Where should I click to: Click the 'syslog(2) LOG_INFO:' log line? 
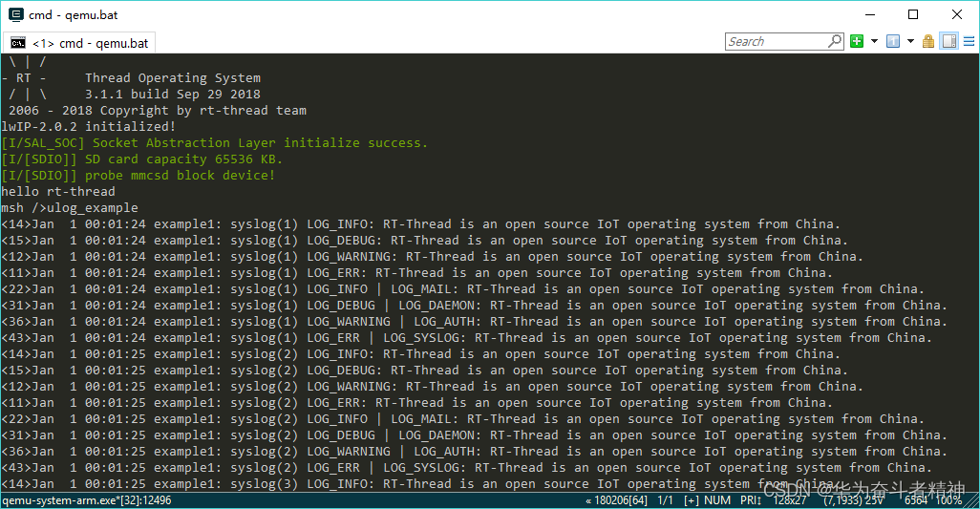pyautogui.click(x=420, y=354)
